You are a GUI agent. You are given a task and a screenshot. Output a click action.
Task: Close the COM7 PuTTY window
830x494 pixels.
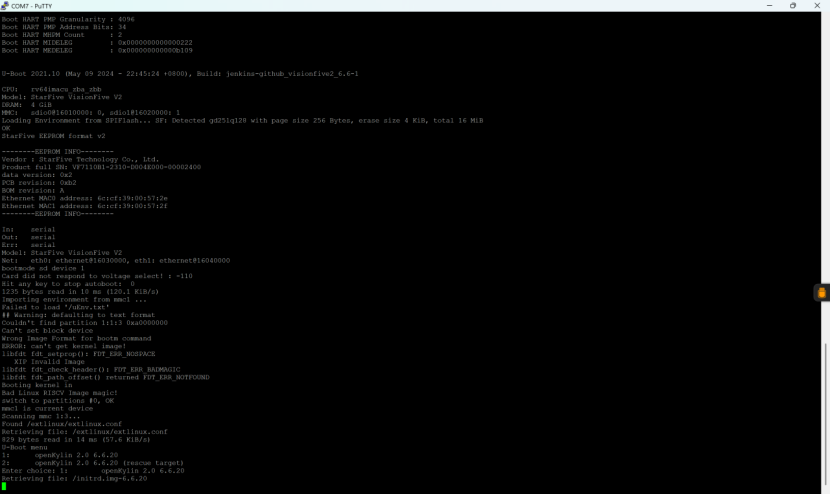click(x=817, y=5)
